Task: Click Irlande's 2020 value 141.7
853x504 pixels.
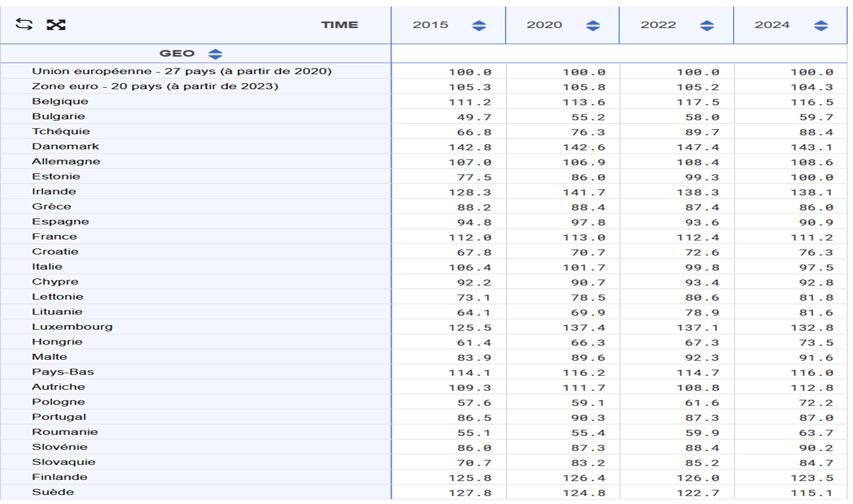Action: (x=584, y=192)
